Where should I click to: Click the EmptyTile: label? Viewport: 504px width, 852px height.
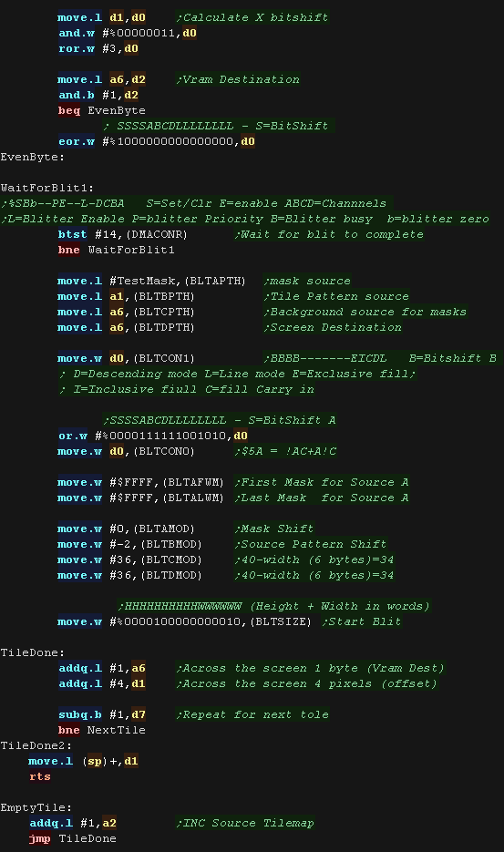36,807
